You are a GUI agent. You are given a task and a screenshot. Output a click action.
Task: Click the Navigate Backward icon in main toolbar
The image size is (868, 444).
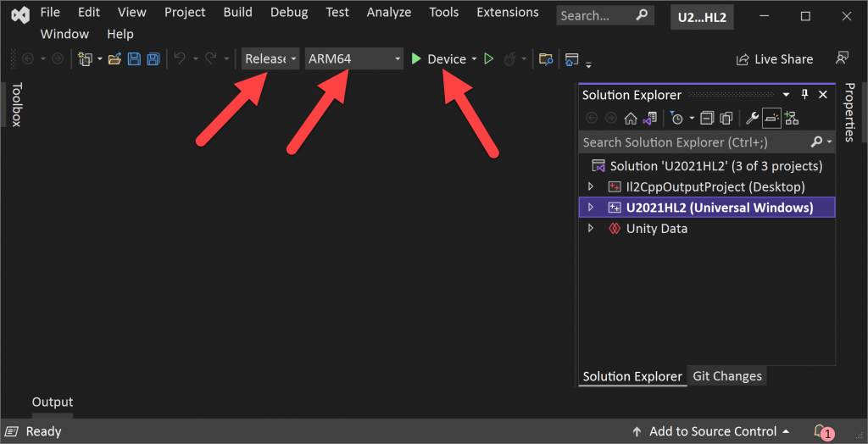pyautogui.click(x=28, y=58)
